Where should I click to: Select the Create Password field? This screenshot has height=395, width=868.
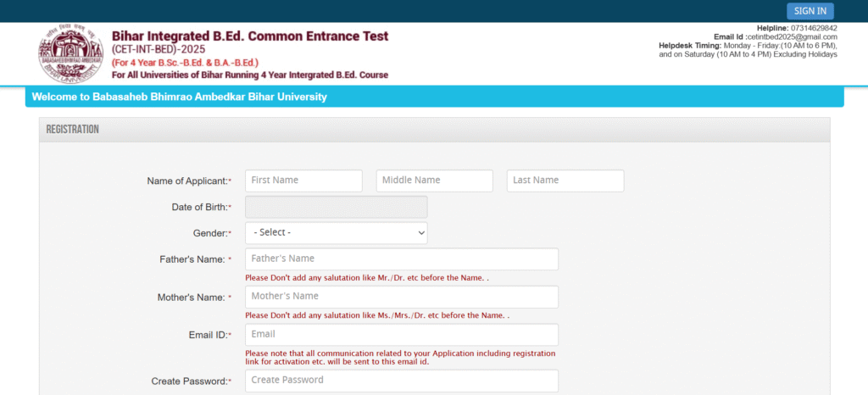pyautogui.click(x=401, y=381)
